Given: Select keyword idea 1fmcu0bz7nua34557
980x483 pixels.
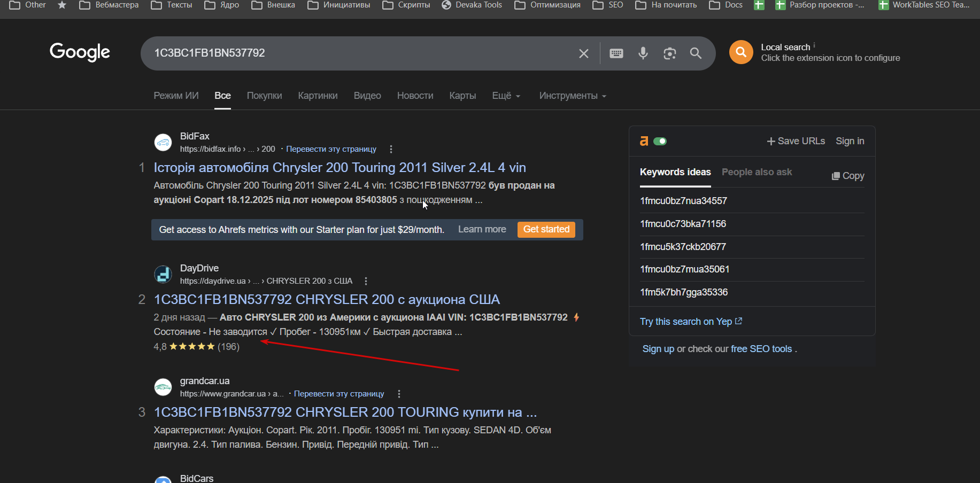Looking at the screenshot, I should tap(683, 201).
